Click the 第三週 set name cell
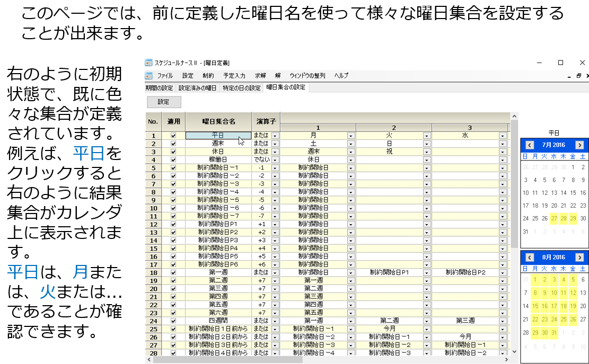The width and height of the screenshot is (589, 364). [x=218, y=289]
